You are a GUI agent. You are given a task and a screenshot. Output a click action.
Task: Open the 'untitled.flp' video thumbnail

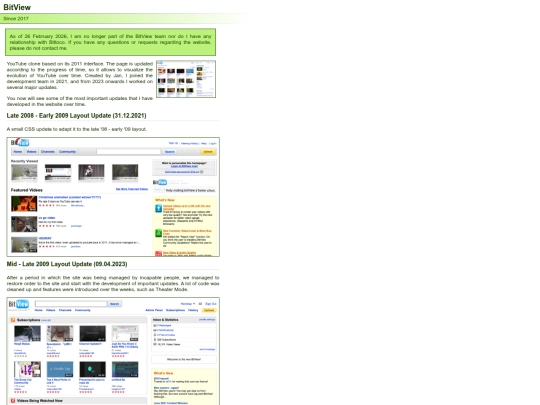tap(125, 370)
